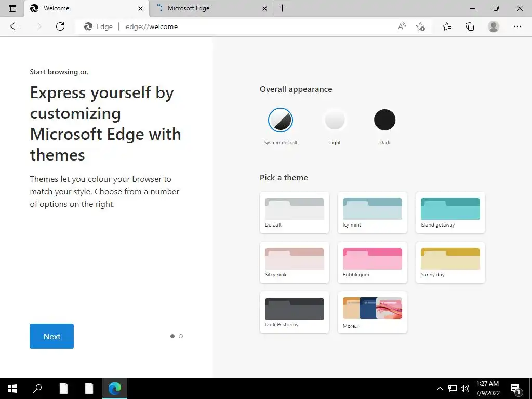This screenshot has width=532, height=399.
Task: Click the second file icon in taskbar
Action: [x=89, y=389]
